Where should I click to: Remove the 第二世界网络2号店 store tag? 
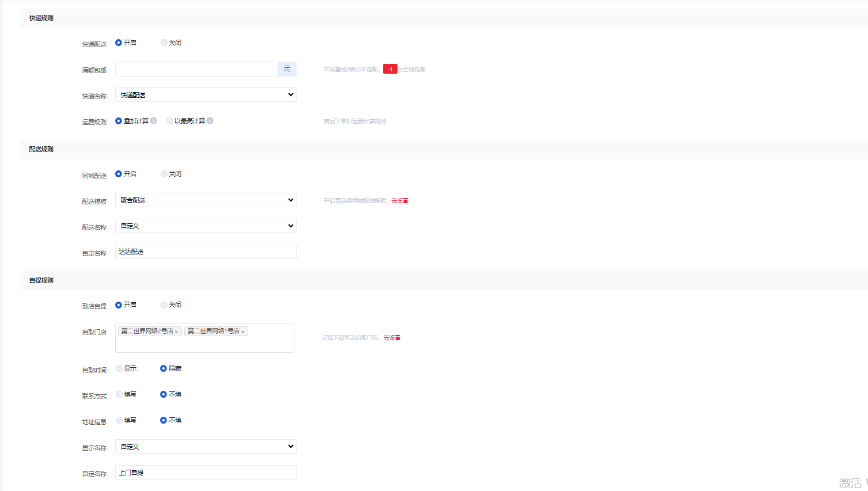coord(177,332)
